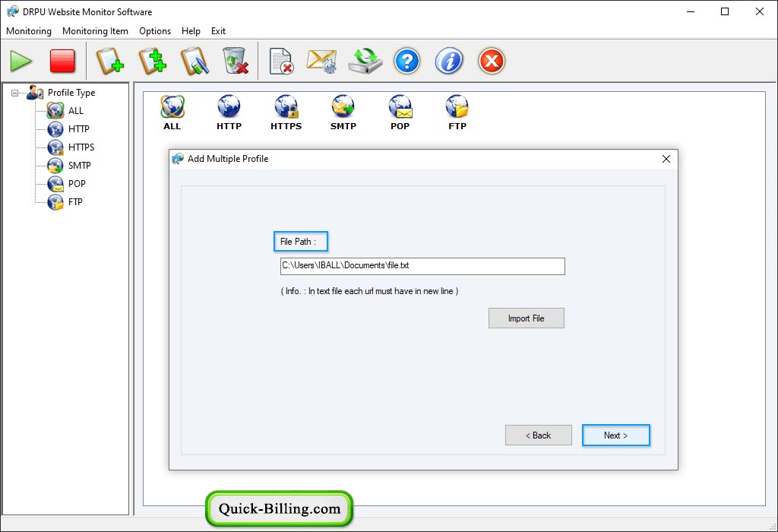Click Delete Profile trash bin icon
Image resolution: width=778 pixels, height=532 pixels.
[236, 61]
